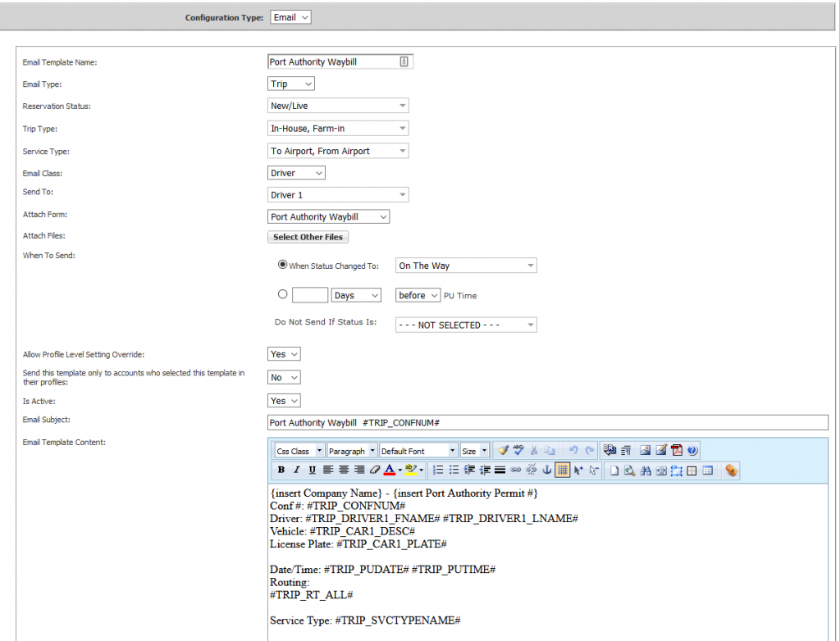Select the days-before-PU-time radio button

coord(283,294)
